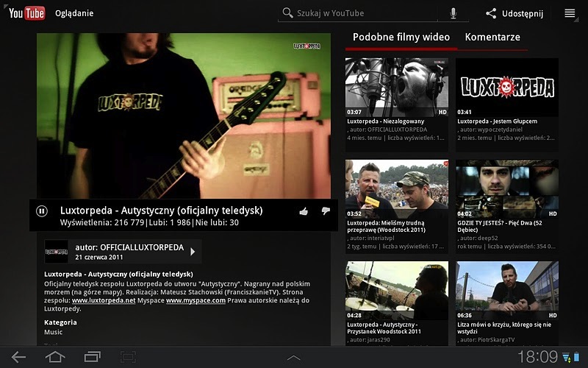Click the date 21 czerwca 2011
The image size is (588, 368).
click(x=99, y=257)
